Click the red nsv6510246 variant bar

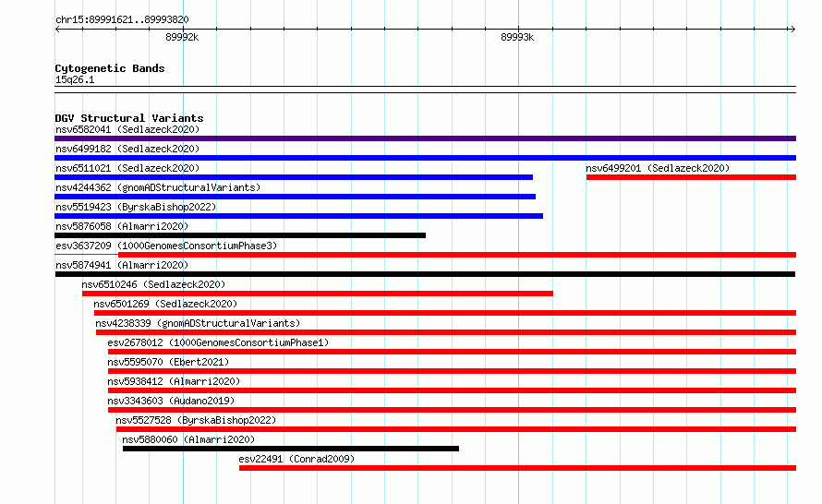coord(317,294)
